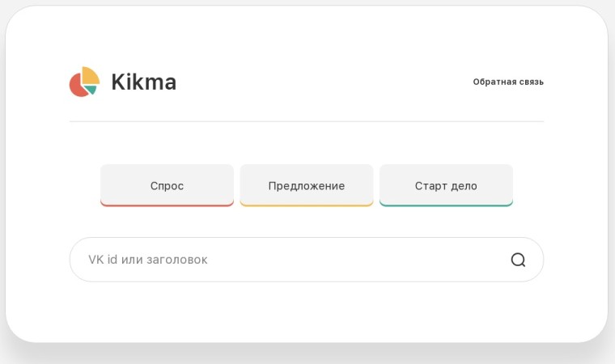Click the red underline beneath Спрос
The height and width of the screenshot is (364, 615).
coord(167,205)
